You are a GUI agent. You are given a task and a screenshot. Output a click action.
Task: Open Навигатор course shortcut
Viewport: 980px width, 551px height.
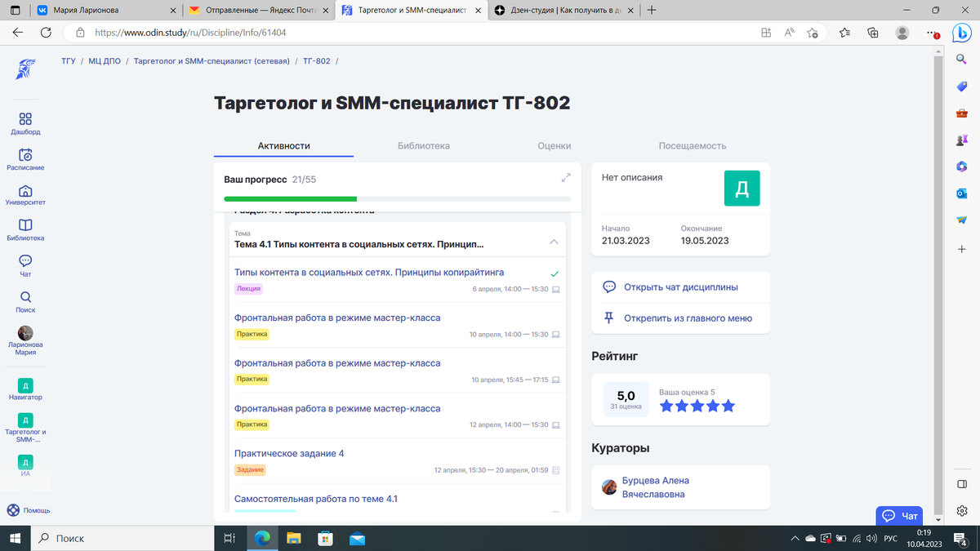25,385
